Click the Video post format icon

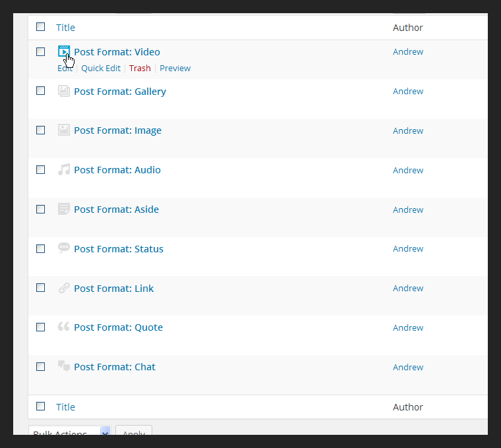(x=64, y=51)
